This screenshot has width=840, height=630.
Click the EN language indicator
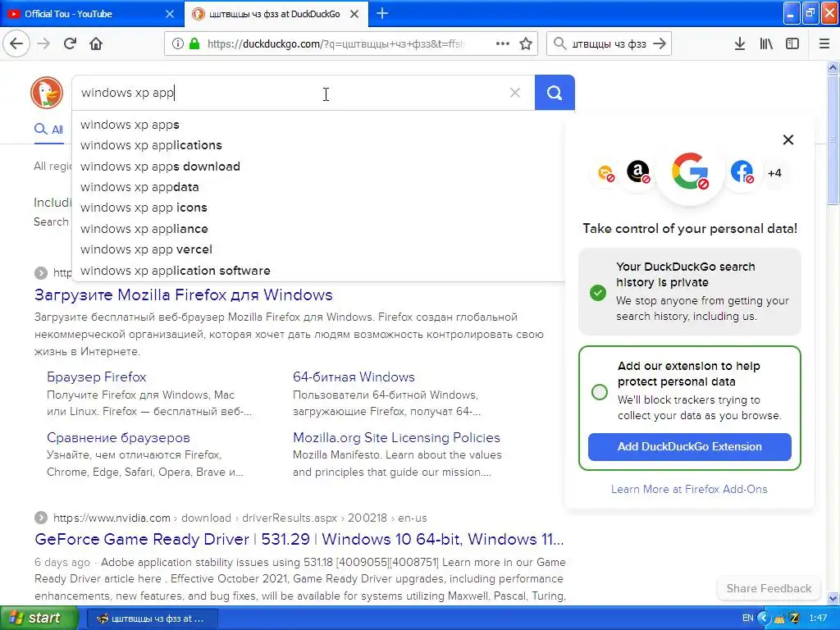coord(748,619)
